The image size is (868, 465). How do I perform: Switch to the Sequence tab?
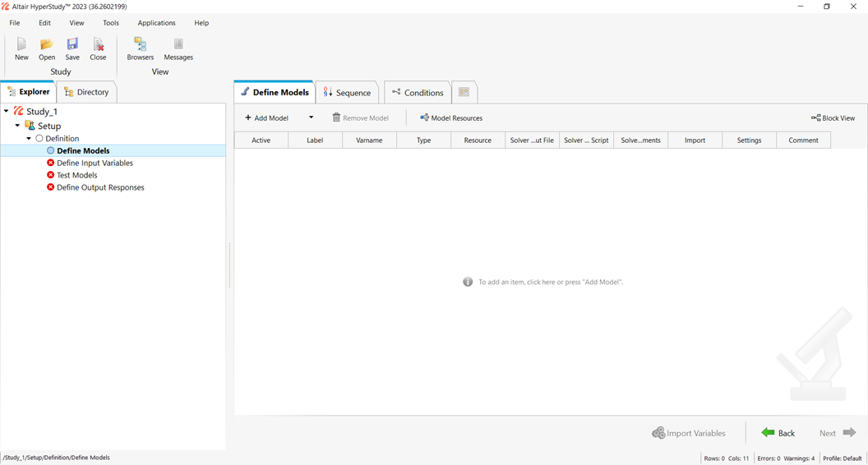(x=348, y=93)
